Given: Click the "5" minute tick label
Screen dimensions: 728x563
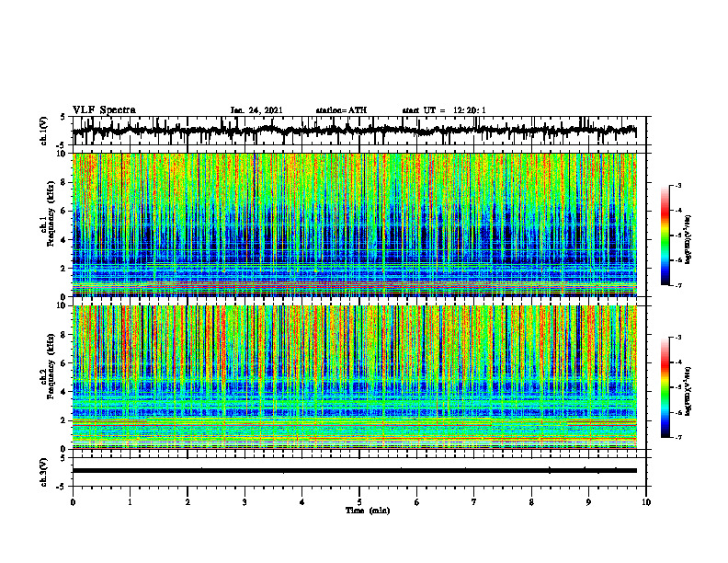Looking at the screenshot, I should [359, 502].
